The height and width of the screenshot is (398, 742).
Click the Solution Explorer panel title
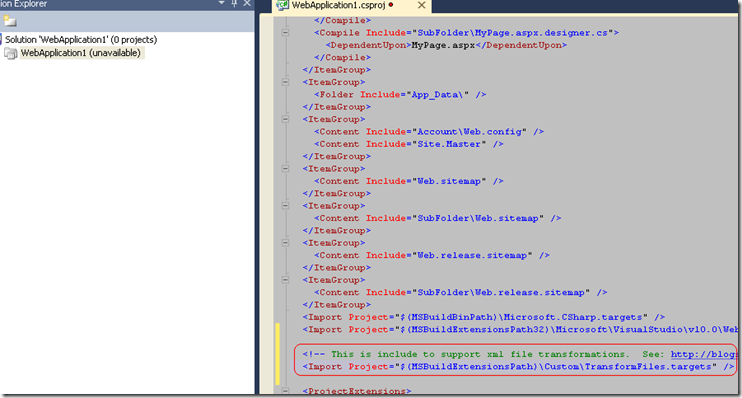23,4
